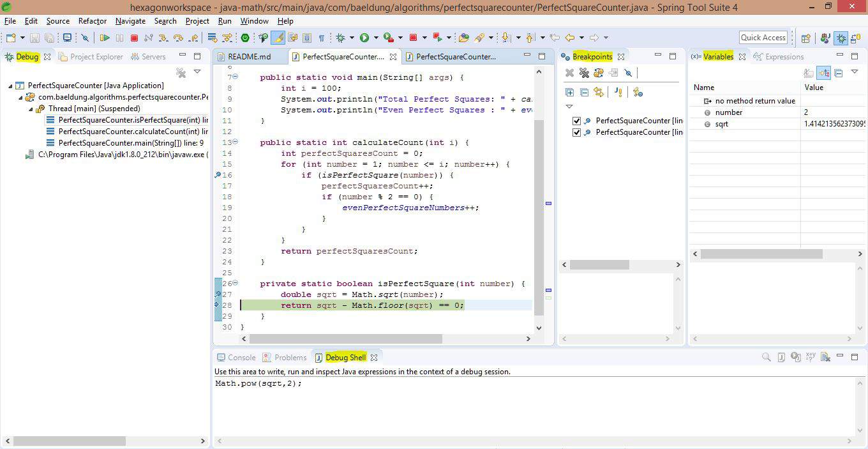Disable the second PerfectSquareCounter breakpoint checkbox
This screenshot has height=449, width=868.
[576, 132]
